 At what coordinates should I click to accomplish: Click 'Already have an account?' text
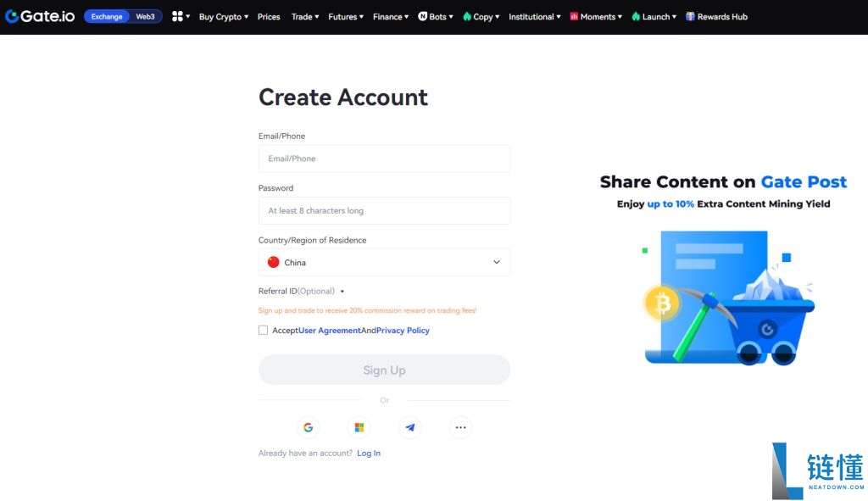305,453
